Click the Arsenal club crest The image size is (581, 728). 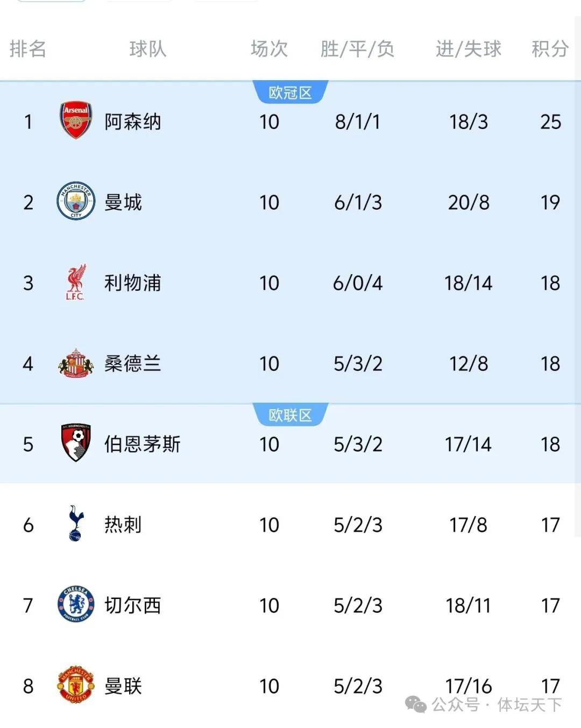pyautogui.click(x=75, y=120)
